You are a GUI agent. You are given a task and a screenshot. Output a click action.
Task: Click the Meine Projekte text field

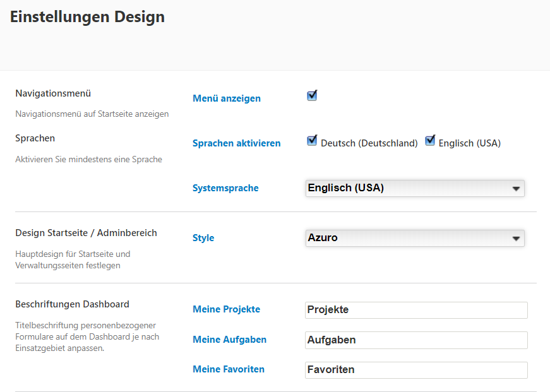coord(415,310)
